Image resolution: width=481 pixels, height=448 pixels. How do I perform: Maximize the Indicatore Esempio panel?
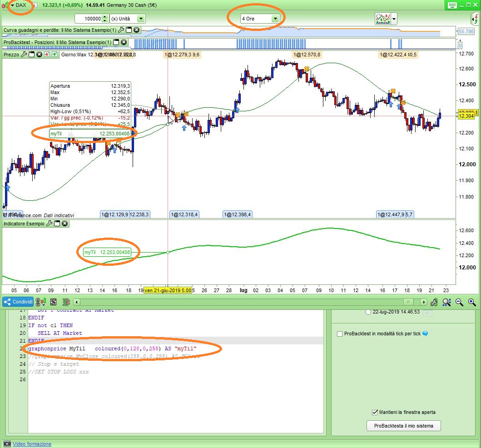[57, 224]
